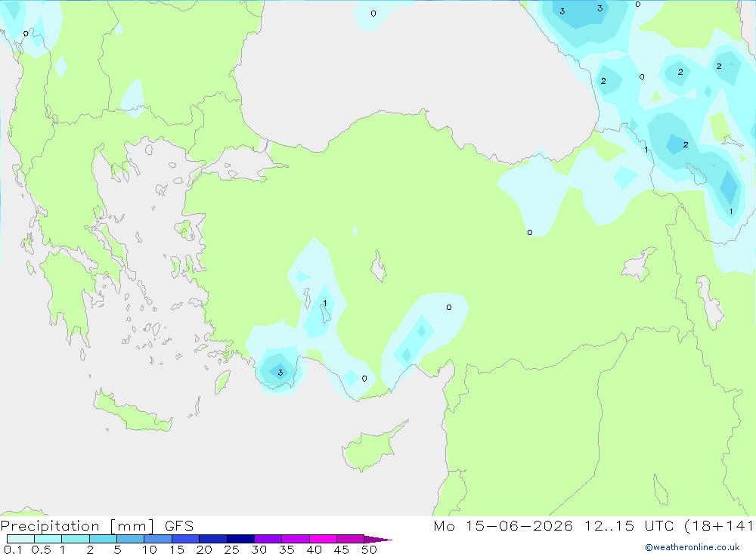The width and height of the screenshot is (756, 554).
Task: Pick the violet swatch between 35 and 40
Action: click(296, 539)
